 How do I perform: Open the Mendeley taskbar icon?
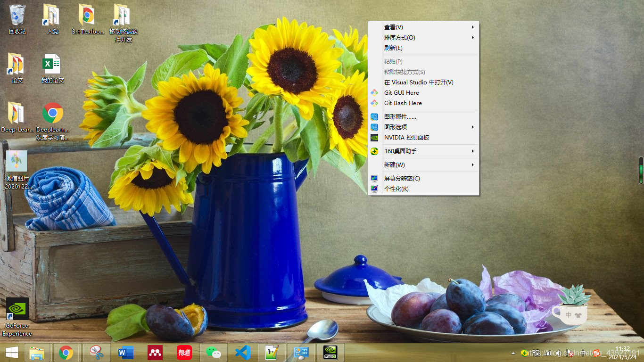[155, 353]
